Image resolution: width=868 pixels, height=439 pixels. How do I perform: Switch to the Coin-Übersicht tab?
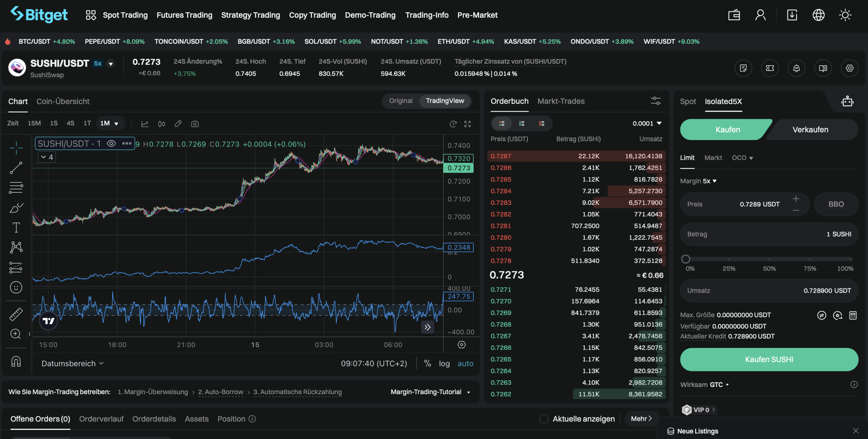click(x=63, y=102)
